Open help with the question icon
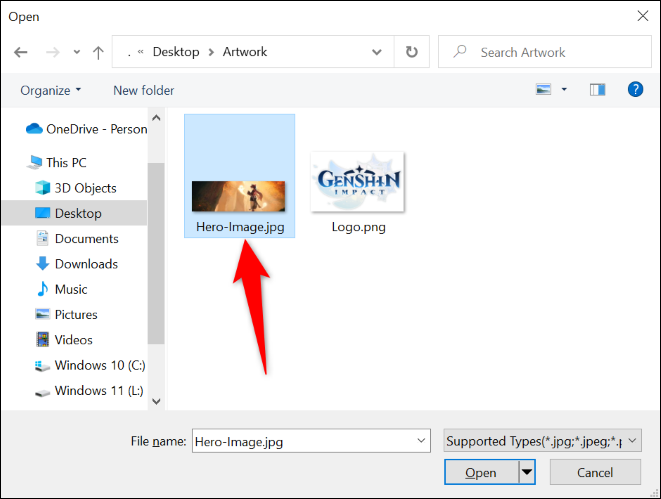Viewport: 661px width, 499px height. coord(635,89)
